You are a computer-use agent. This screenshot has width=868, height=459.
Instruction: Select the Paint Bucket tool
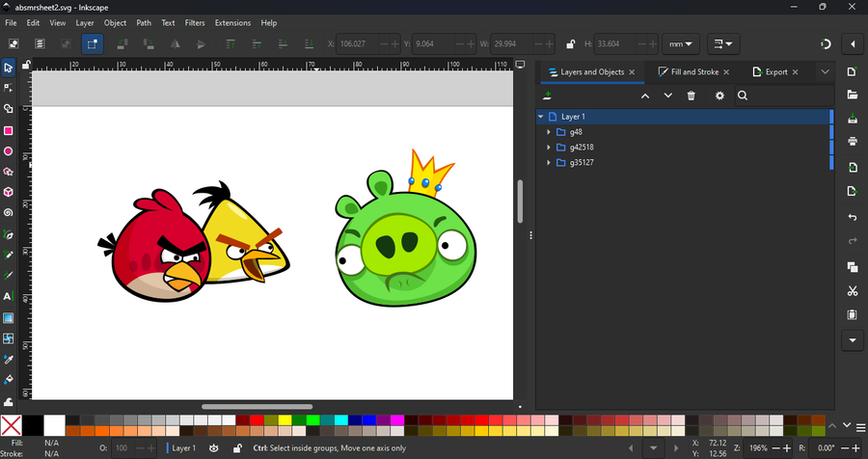click(9, 380)
